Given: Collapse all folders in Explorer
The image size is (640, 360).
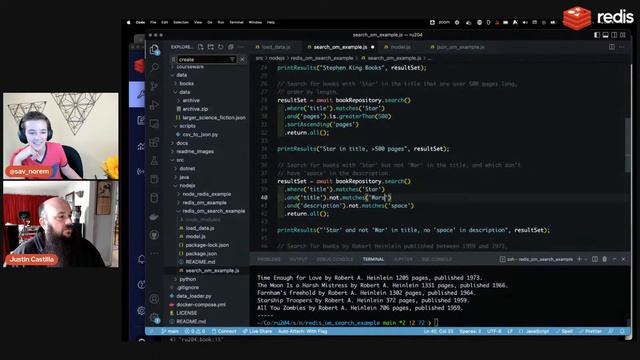Looking at the screenshot, I should [x=231, y=47].
